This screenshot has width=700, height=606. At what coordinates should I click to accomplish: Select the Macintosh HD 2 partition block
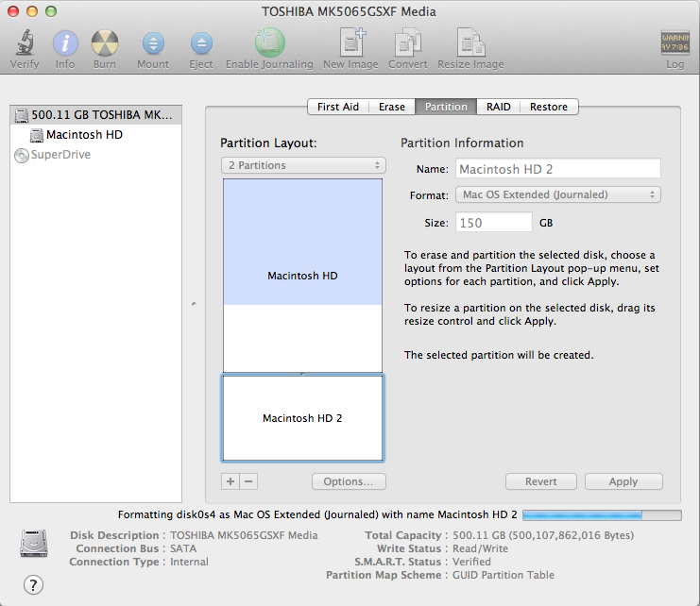302,418
